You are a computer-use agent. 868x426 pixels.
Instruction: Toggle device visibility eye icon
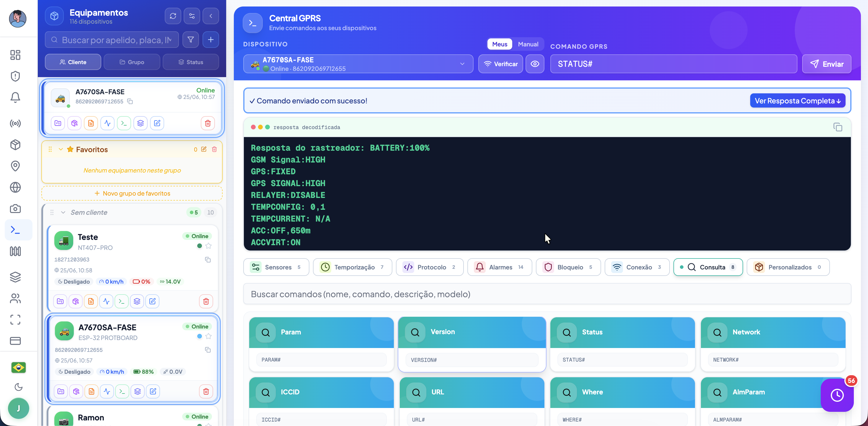[535, 64]
